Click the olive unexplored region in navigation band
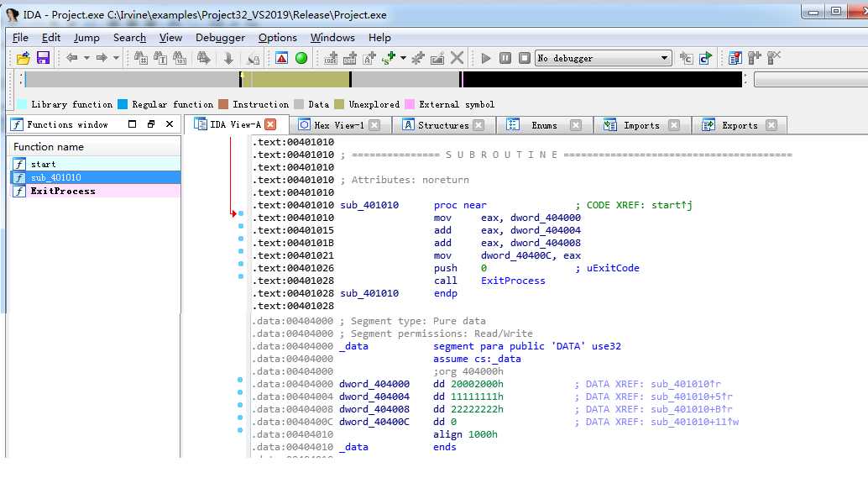The height and width of the screenshot is (478, 868). click(296, 80)
